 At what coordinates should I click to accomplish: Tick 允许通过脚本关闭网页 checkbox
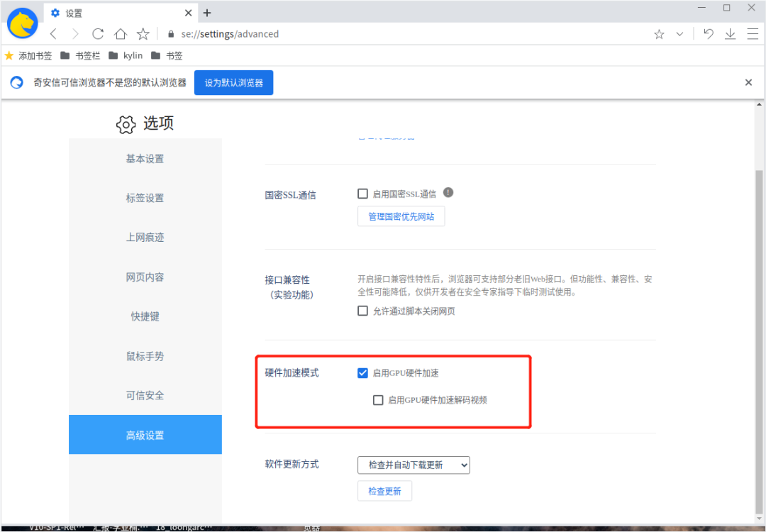363,311
